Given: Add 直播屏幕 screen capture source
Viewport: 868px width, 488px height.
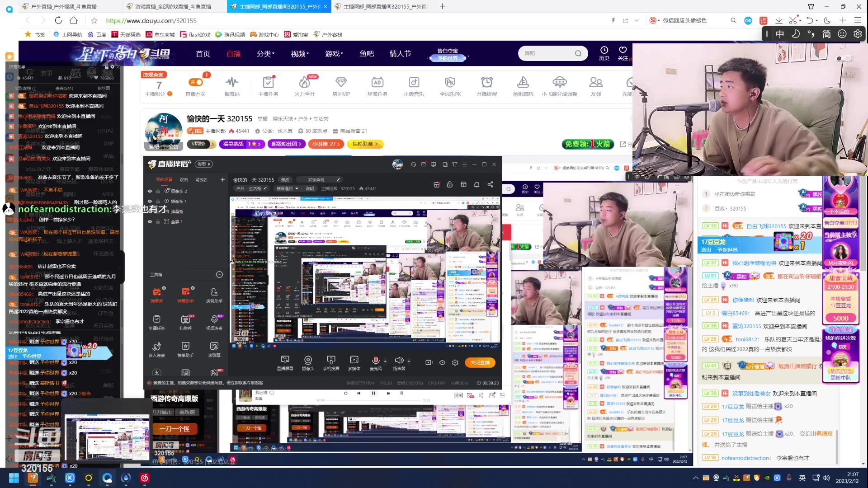Looking at the screenshot, I should [285, 363].
